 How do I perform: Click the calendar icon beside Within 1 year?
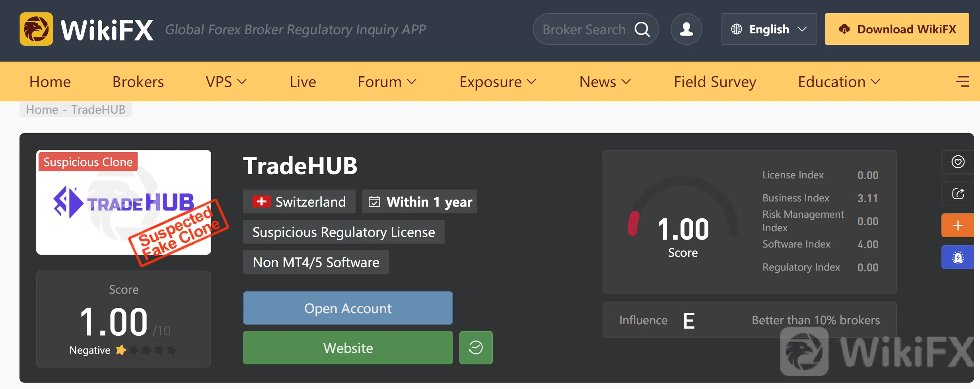[x=374, y=202]
